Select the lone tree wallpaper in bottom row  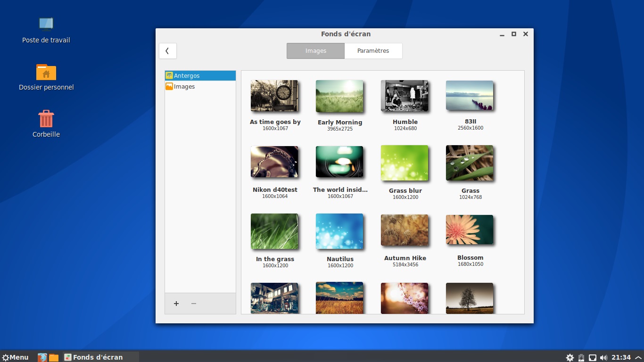[470, 298]
